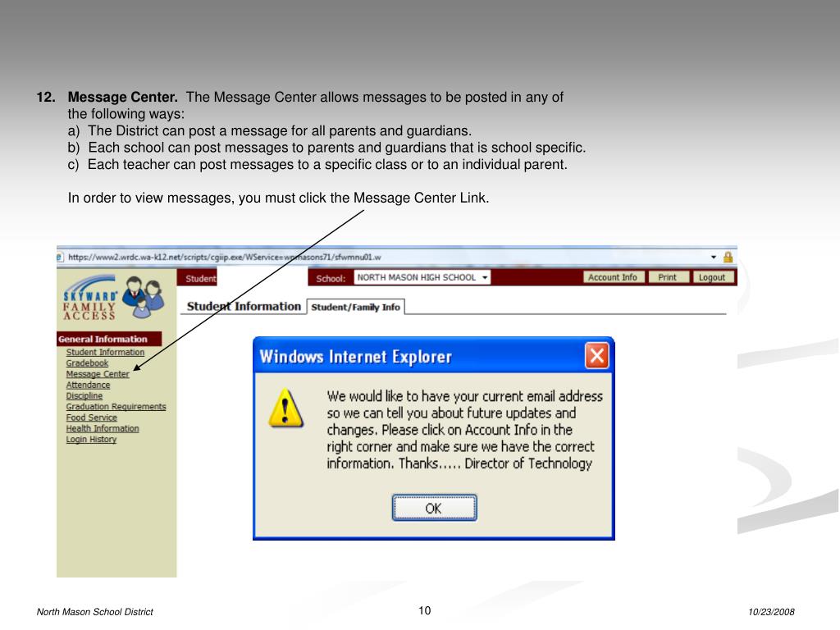Open the Health Information link

pos(103,428)
